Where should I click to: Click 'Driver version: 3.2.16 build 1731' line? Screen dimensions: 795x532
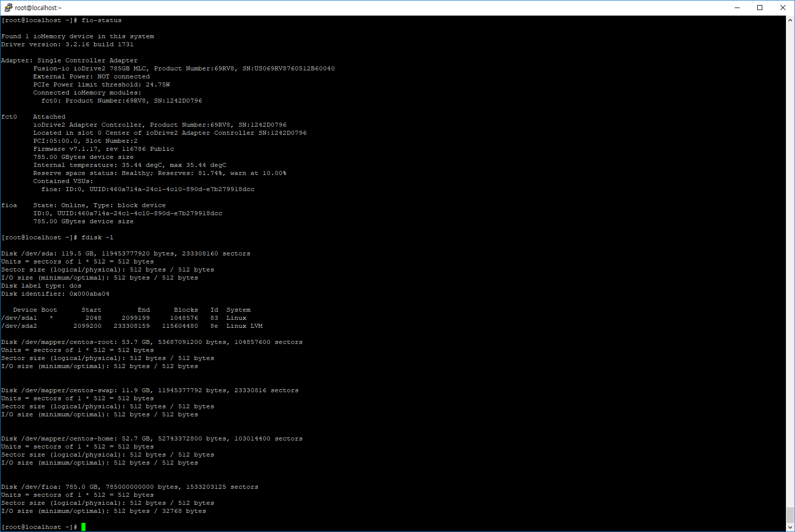coord(67,44)
